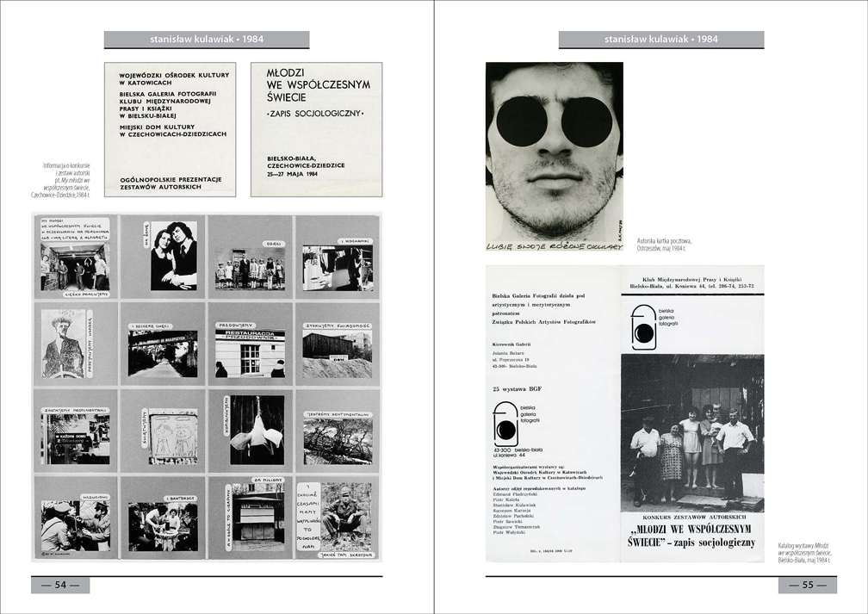The image size is (868, 614).
Task: Click the name 'Piotr Wołyński' in authors list
Action: coord(508,533)
